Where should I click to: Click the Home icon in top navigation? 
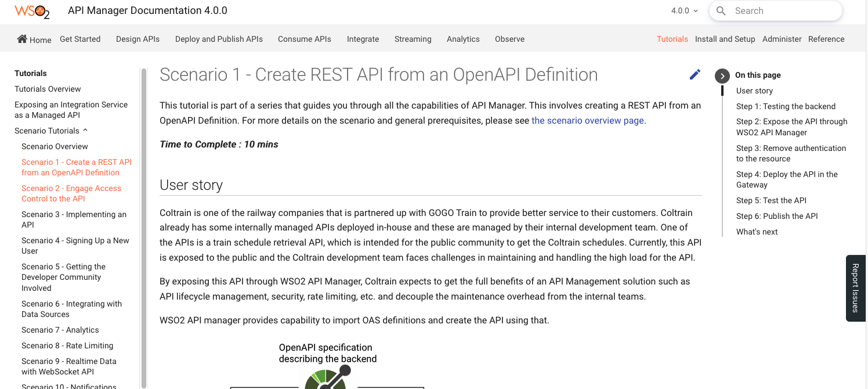coord(21,38)
